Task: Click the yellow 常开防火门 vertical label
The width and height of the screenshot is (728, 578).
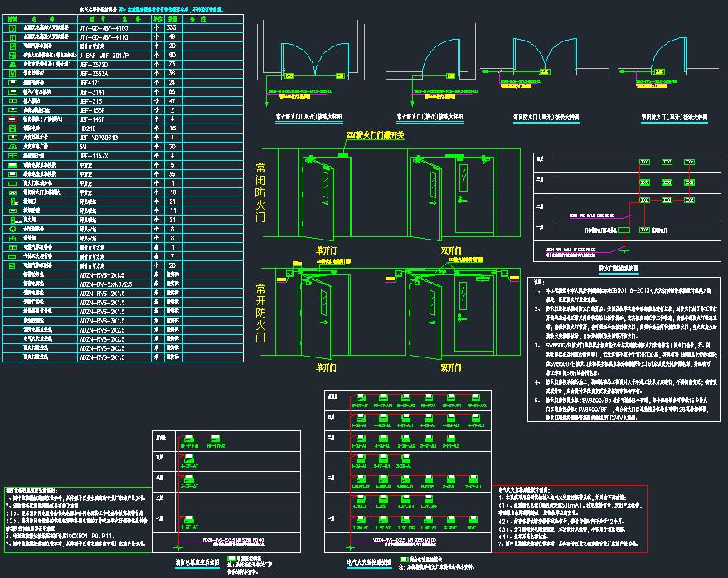Action: [x=260, y=314]
